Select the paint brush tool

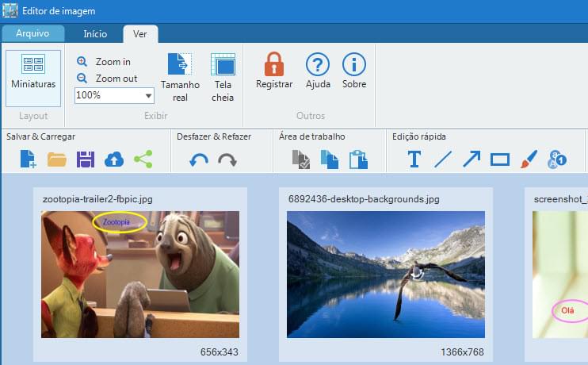pyautogui.click(x=529, y=159)
